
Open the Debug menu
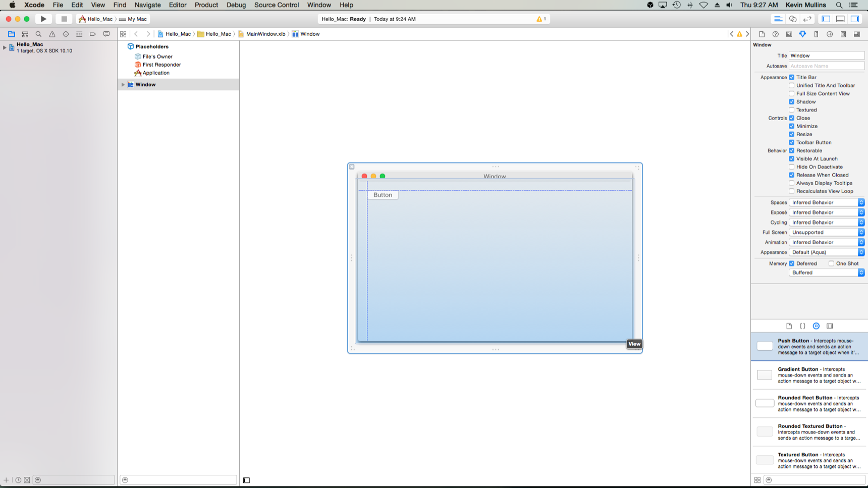tap(236, 5)
